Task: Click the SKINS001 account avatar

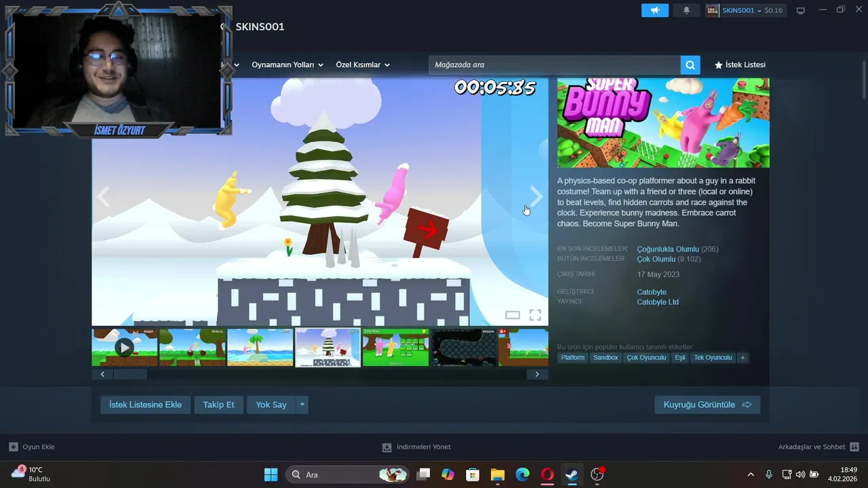Action: point(713,10)
